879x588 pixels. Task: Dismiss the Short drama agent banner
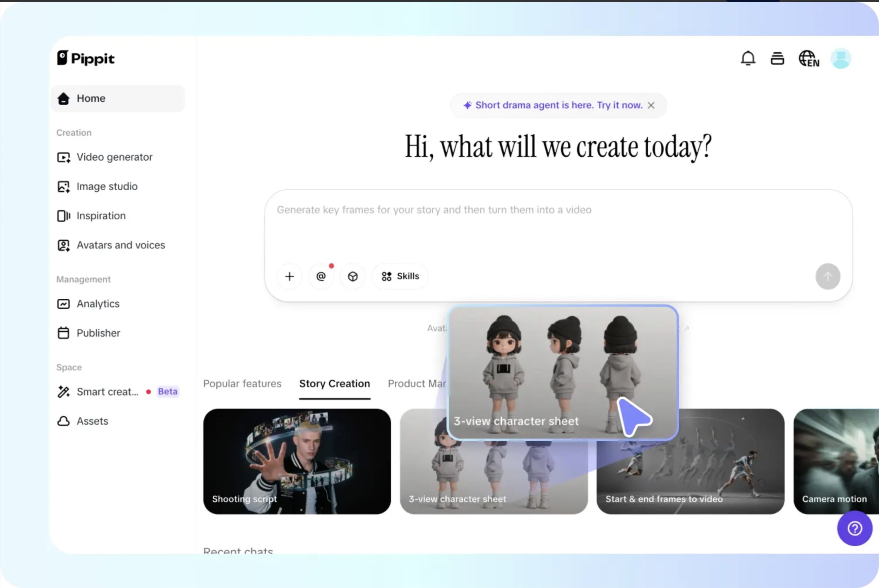[x=651, y=106]
